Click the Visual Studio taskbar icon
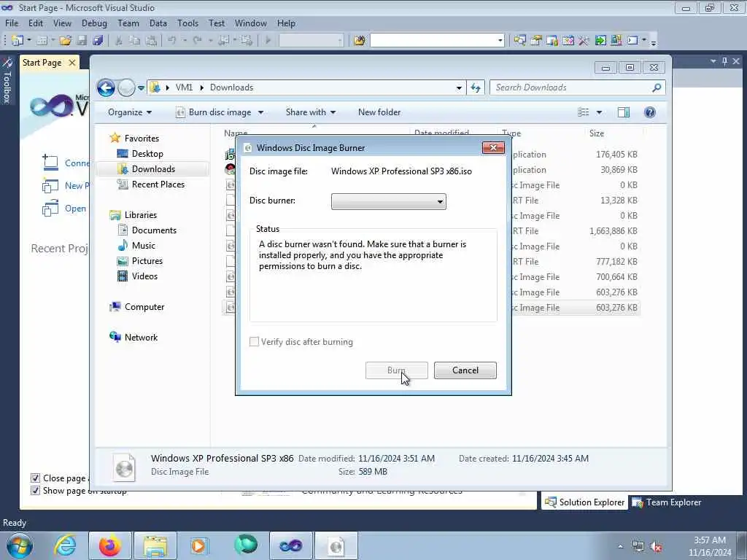This screenshot has height=560, width=747. pos(290,545)
